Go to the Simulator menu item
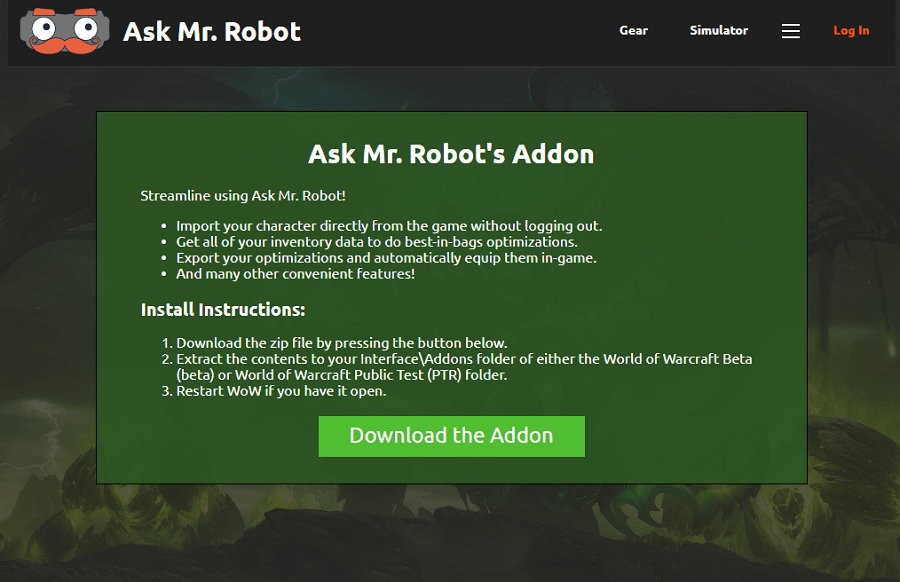The height and width of the screenshot is (582, 900). (718, 31)
